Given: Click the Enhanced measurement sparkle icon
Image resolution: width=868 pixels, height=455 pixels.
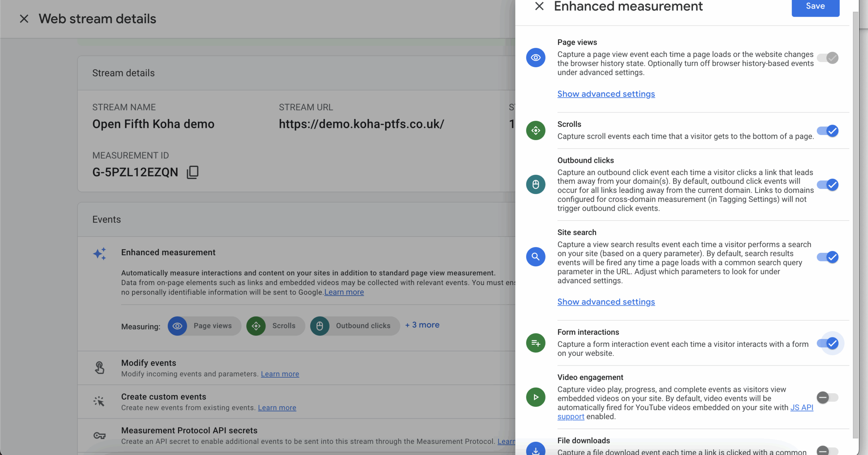Looking at the screenshot, I should point(100,253).
